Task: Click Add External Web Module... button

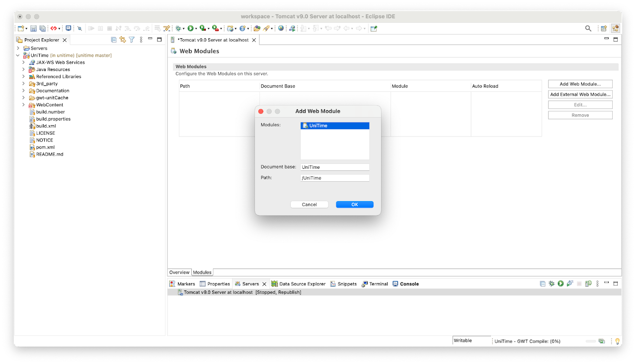Action: [580, 94]
